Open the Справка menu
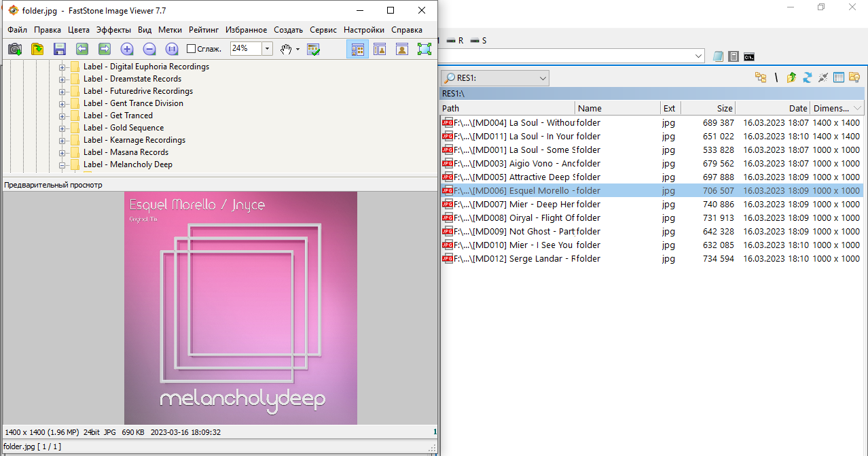The width and height of the screenshot is (868, 456). point(407,30)
